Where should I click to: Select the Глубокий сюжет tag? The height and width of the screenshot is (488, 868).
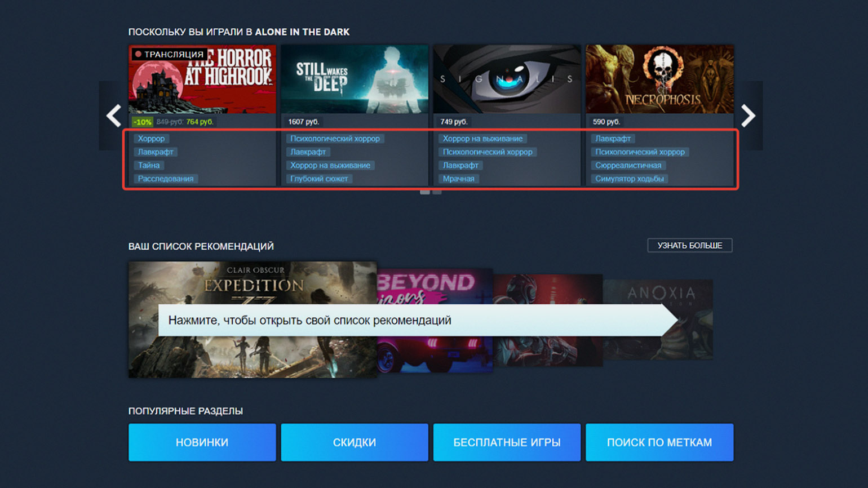[319, 179]
